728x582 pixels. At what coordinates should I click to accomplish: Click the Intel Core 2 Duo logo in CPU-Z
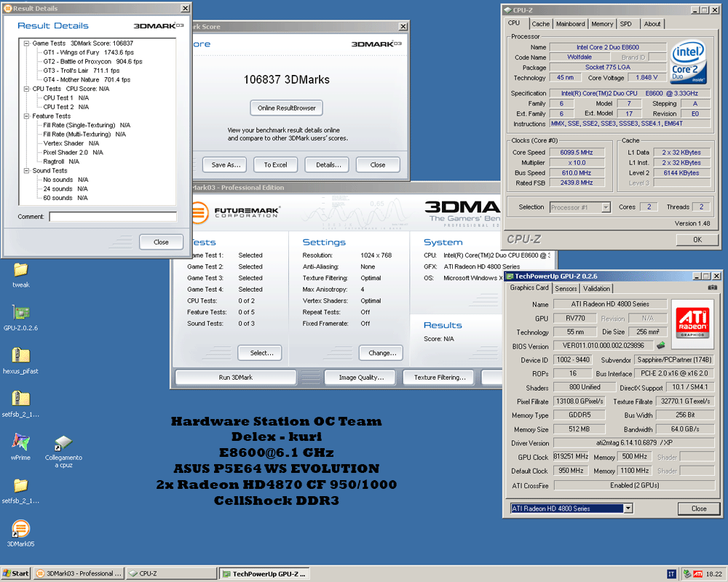point(688,63)
